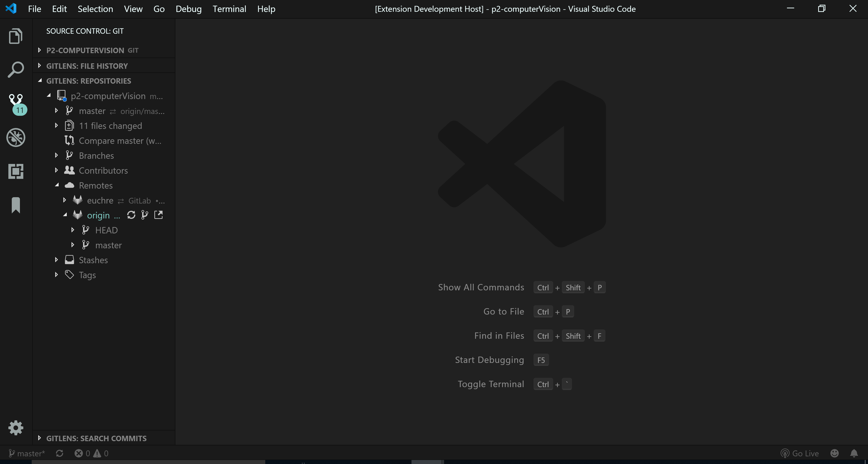Click the Compare master icon
The image size is (868, 464).
69,140
